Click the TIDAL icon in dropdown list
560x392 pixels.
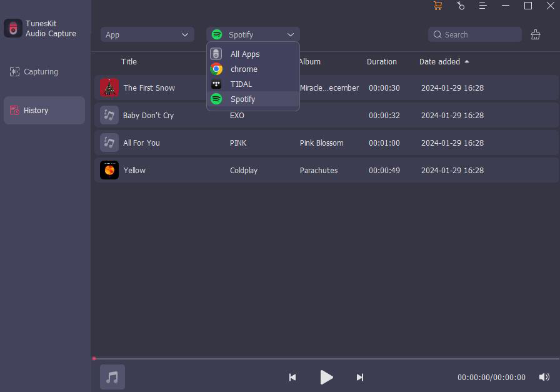[216, 84]
